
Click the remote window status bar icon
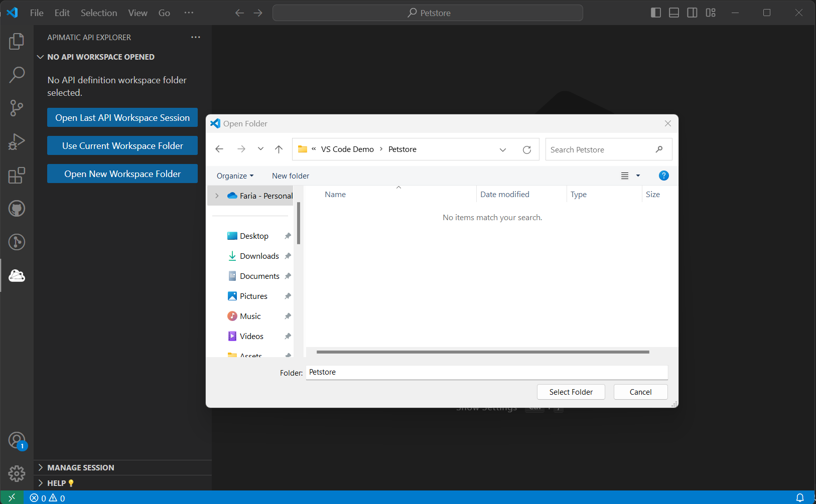tap(12, 497)
